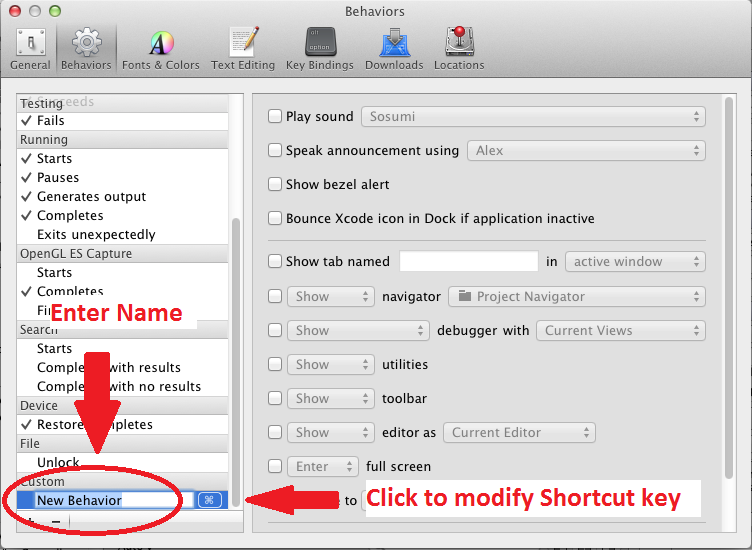The image size is (752, 550).
Task: Select OpenGL ES Capture Completes behavior
Action: click(x=122, y=291)
